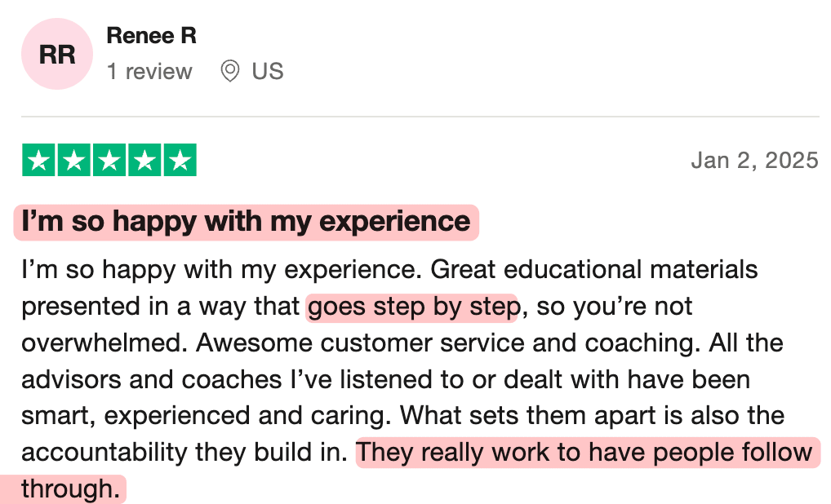
Task: Click the "1 review" count text
Action: (x=149, y=72)
